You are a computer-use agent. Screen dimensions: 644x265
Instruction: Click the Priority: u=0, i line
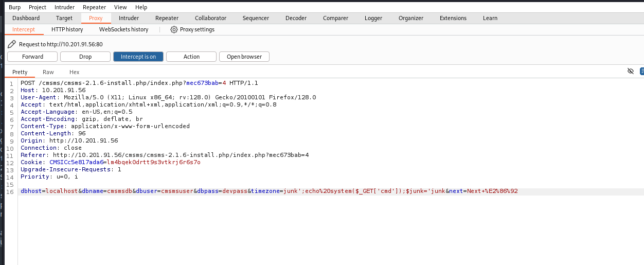click(49, 176)
